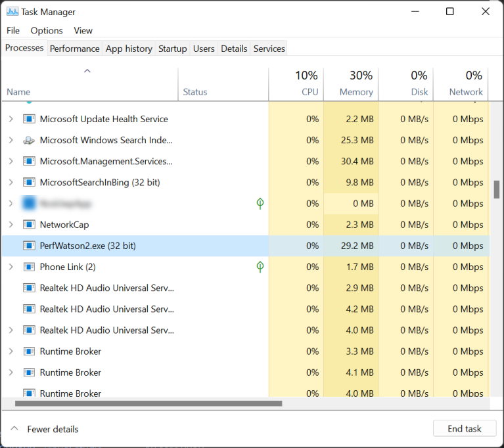Select the NetworkCap process name
The image size is (504, 448).
pos(64,225)
